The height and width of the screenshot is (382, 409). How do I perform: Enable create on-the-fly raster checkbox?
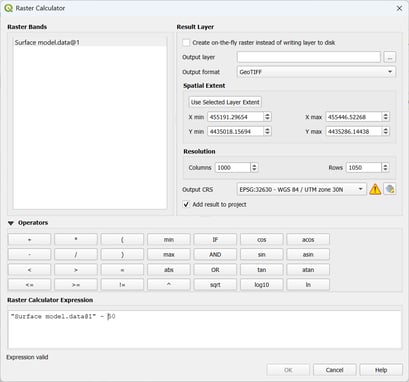186,43
